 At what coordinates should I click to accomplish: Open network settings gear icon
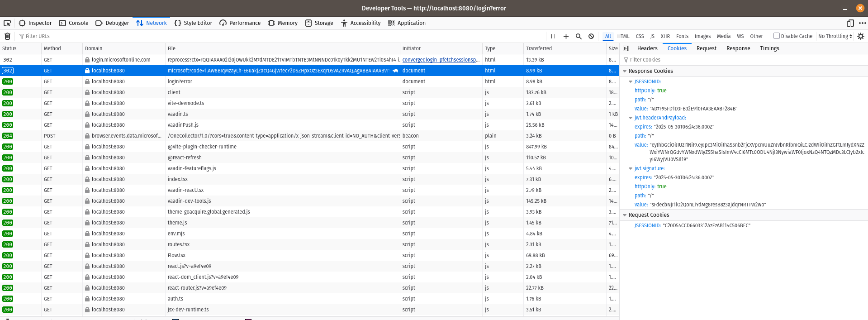(861, 36)
